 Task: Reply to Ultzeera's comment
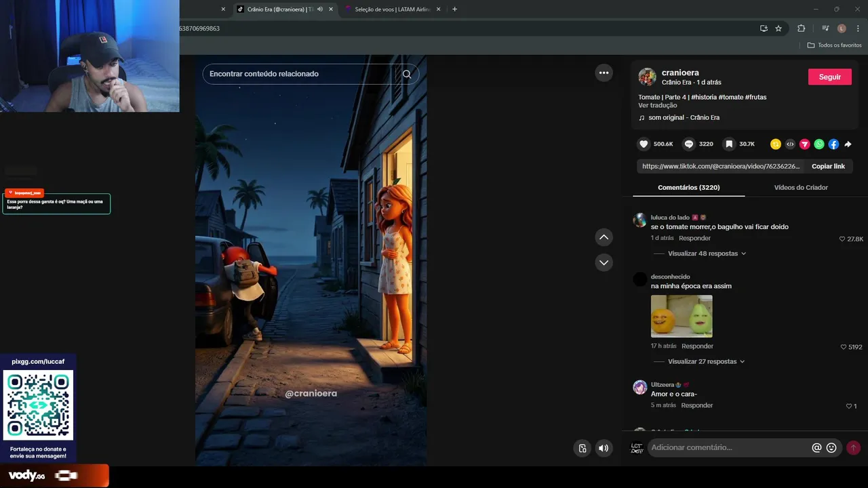click(x=697, y=405)
